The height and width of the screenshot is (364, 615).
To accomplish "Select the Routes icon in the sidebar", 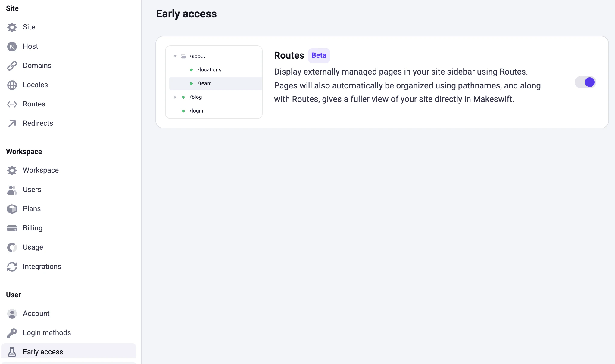I will (x=12, y=104).
